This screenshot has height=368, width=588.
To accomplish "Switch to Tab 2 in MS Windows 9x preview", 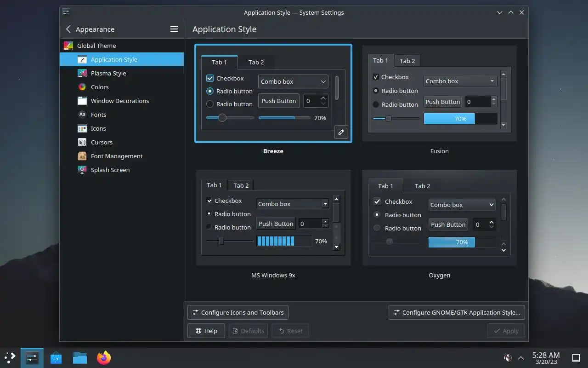I will pyautogui.click(x=241, y=185).
